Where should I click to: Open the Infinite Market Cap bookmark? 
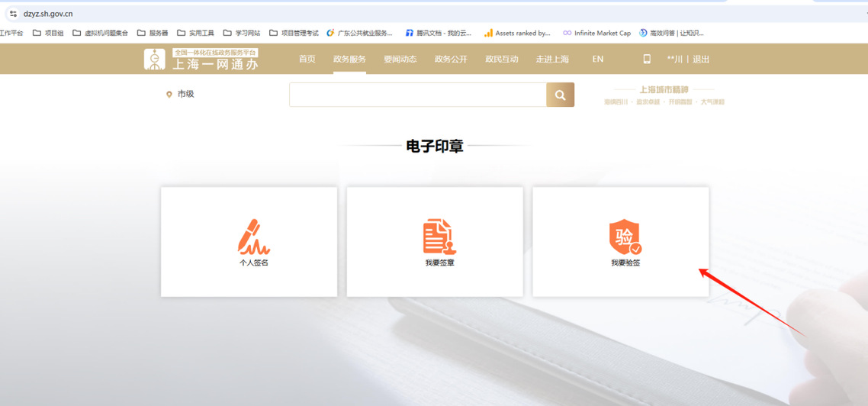pos(596,33)
